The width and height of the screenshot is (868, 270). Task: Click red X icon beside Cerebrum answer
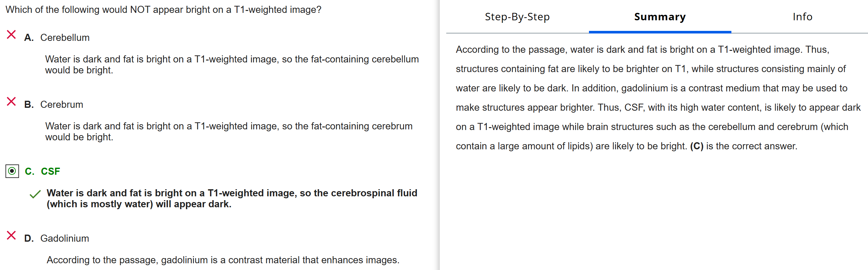[11, 102]
